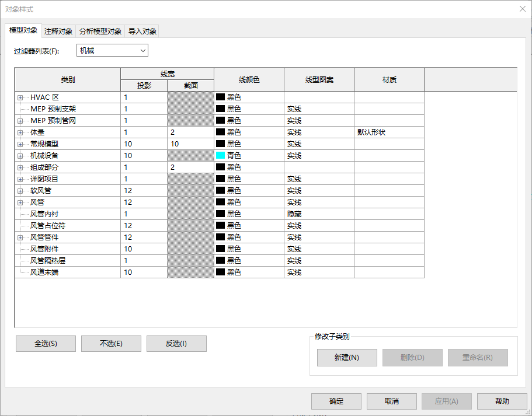Click projection line weight of 软风管

144,191
